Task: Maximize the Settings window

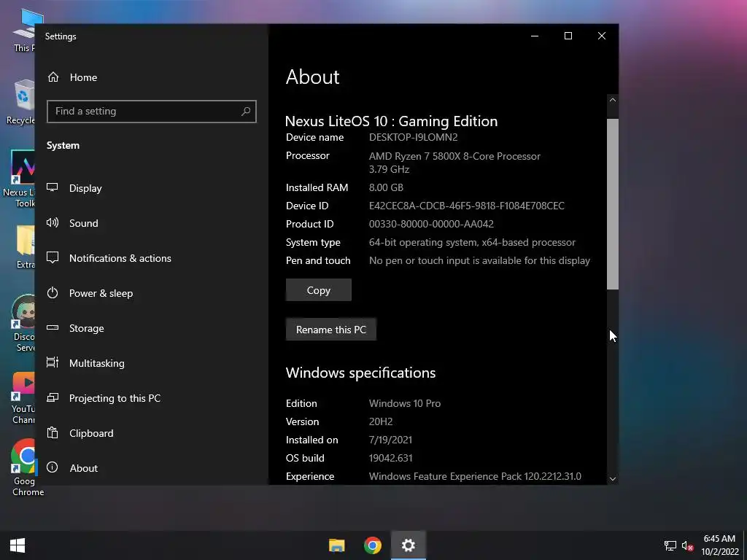Action: coord(568,36)
